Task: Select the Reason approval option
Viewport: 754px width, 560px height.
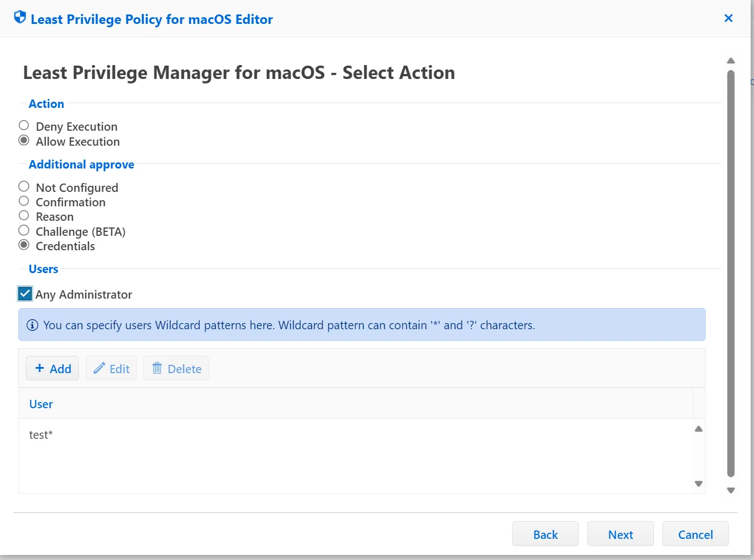Action: 23,215
